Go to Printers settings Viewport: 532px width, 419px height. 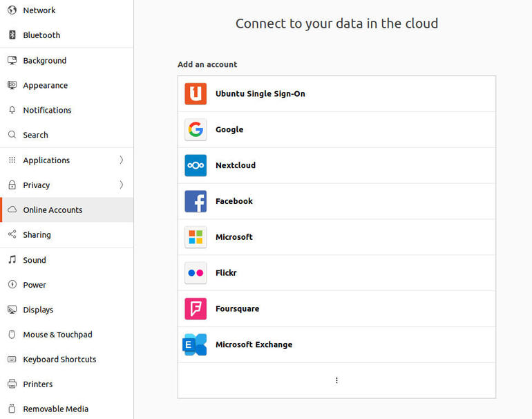(67, 384)
